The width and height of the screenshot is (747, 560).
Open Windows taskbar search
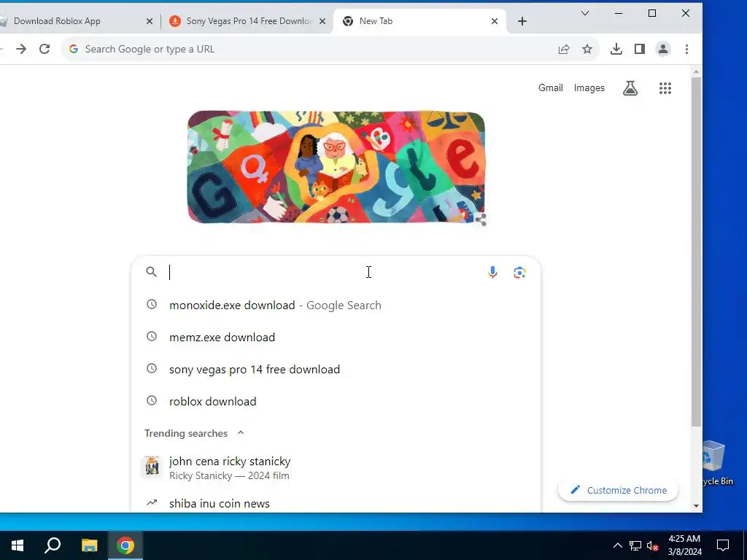53,545
